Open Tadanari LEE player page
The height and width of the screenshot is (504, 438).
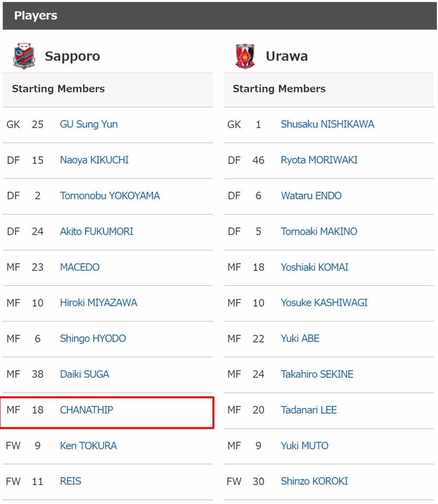coord(309,410)
